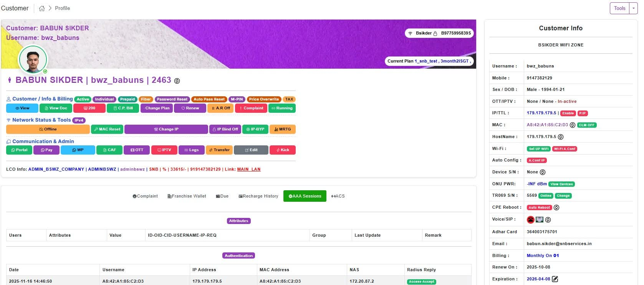The image size is (644, 285).
Task: Click the customer profile photo
Action: coord(33,60)
